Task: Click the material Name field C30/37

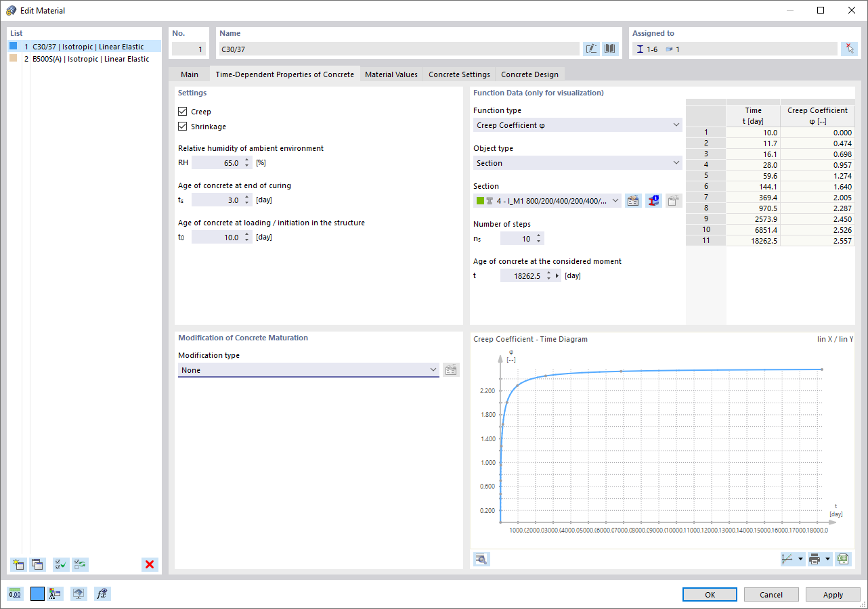Action: (x=399, y=49)
